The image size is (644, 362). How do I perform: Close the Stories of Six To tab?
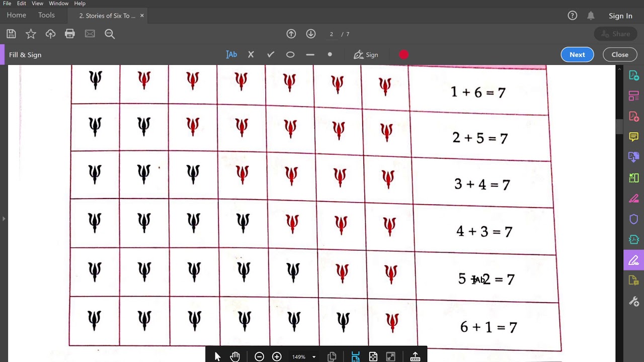[x=142, y=16]
